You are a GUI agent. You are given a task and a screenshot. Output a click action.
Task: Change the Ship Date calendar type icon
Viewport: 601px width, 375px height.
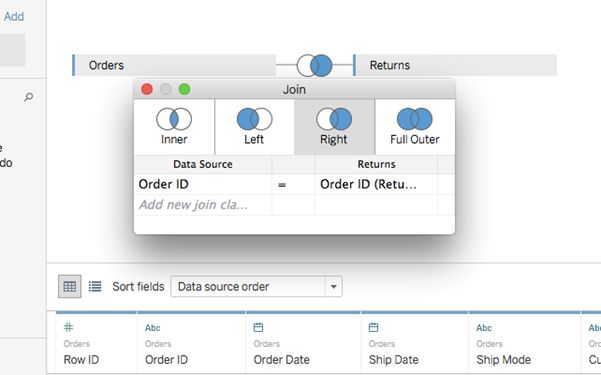[373, 327]
